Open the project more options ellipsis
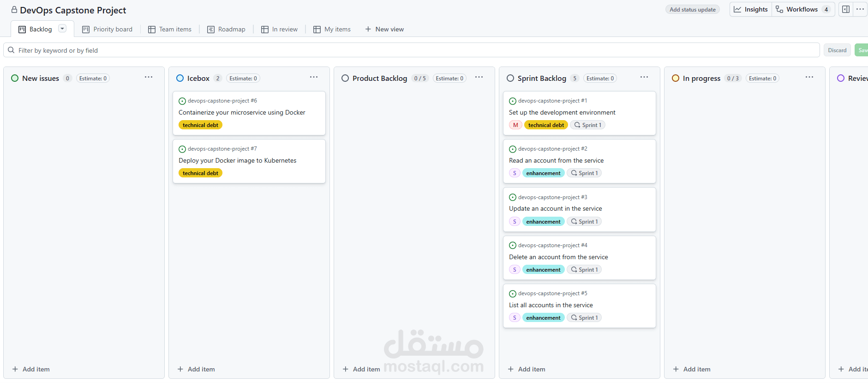Viewport: 868px width, 383px height. (x=860, y=9)
